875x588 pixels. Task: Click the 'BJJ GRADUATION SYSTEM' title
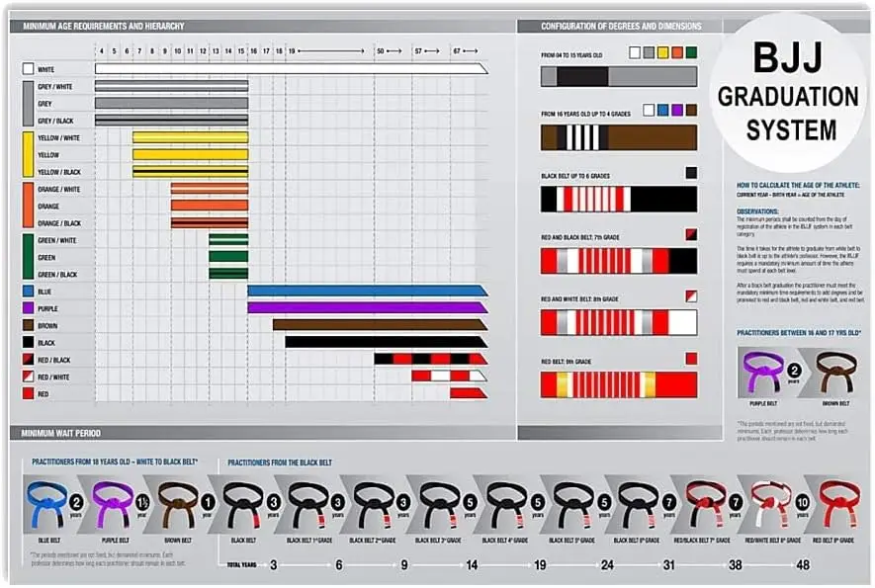pyautogui.click(x=788, y=93)
